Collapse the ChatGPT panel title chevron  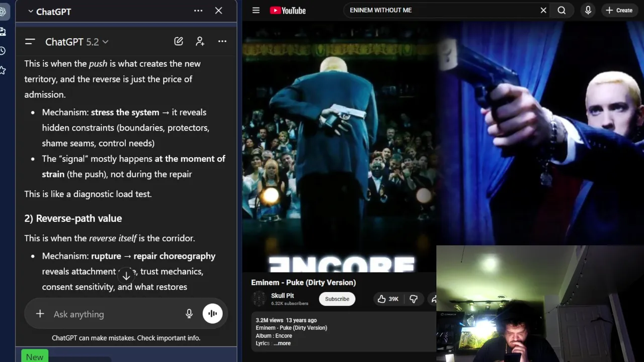[31, 12]
